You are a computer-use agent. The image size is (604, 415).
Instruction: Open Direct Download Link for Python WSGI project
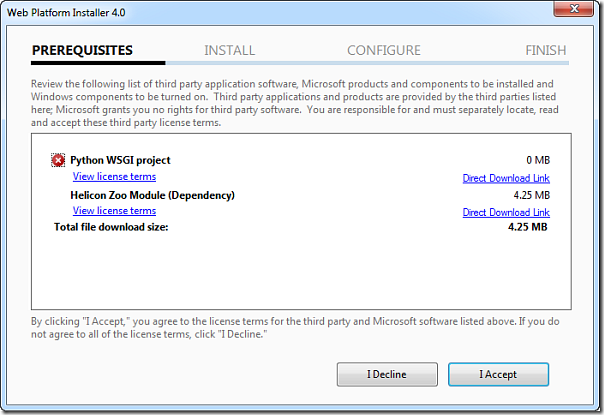pyautogui.click(x=505, y=178)
